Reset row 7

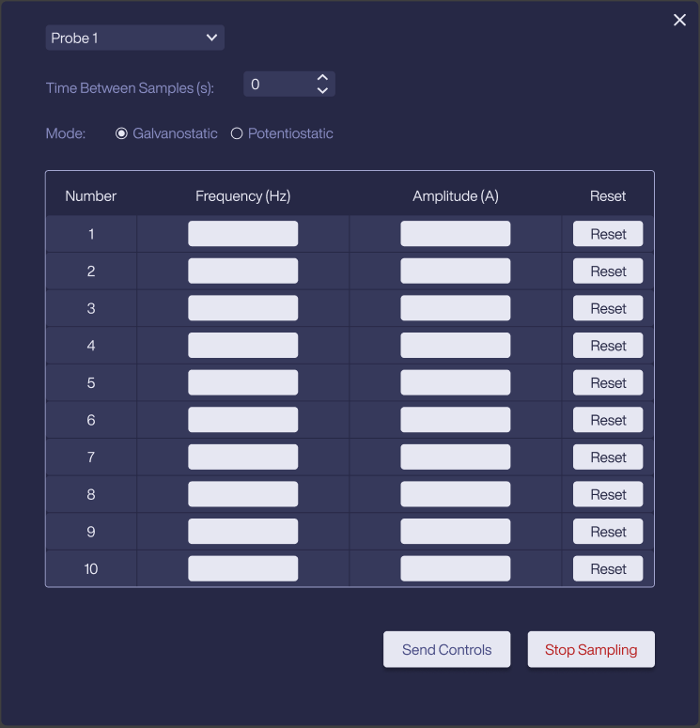pyautogui.click(x=608, y=457)
